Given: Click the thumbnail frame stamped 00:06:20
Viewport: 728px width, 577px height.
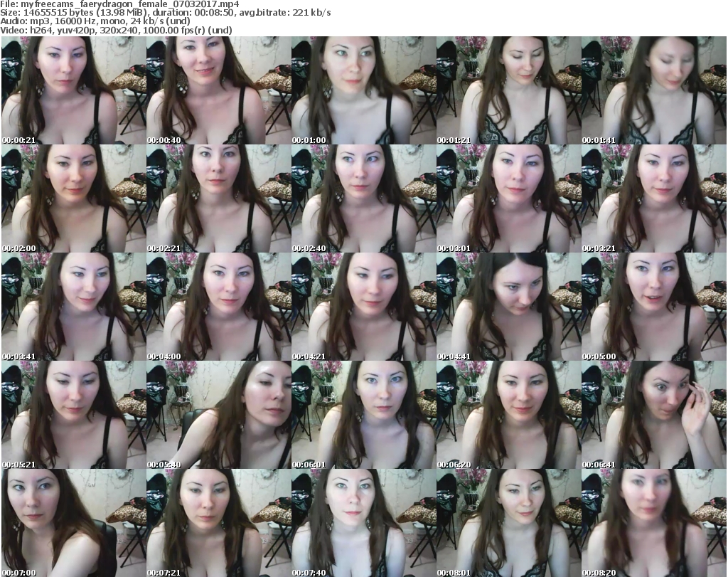Looking at the screenshot, I should [509, 415].
